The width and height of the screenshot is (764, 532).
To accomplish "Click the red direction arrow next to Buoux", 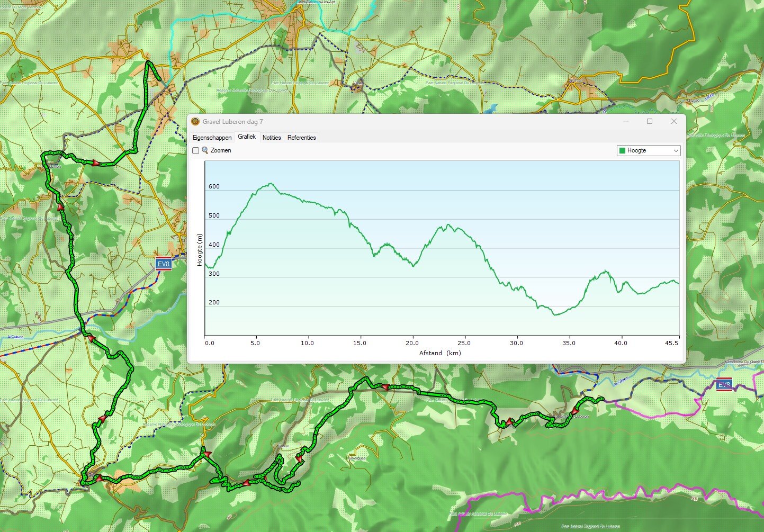I will pyautogui.click(x=299, y=459).
